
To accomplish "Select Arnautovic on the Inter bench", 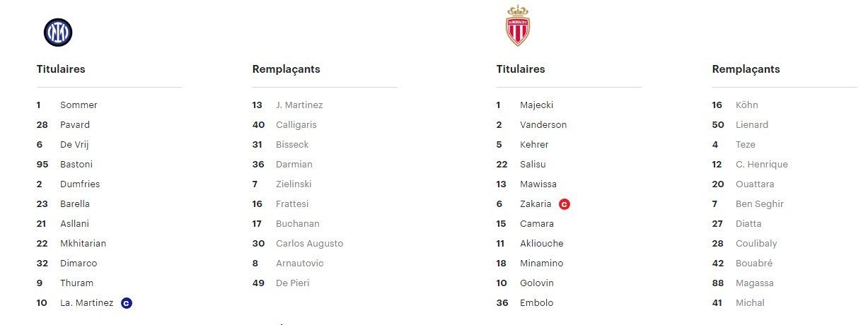I will point(299,264).
